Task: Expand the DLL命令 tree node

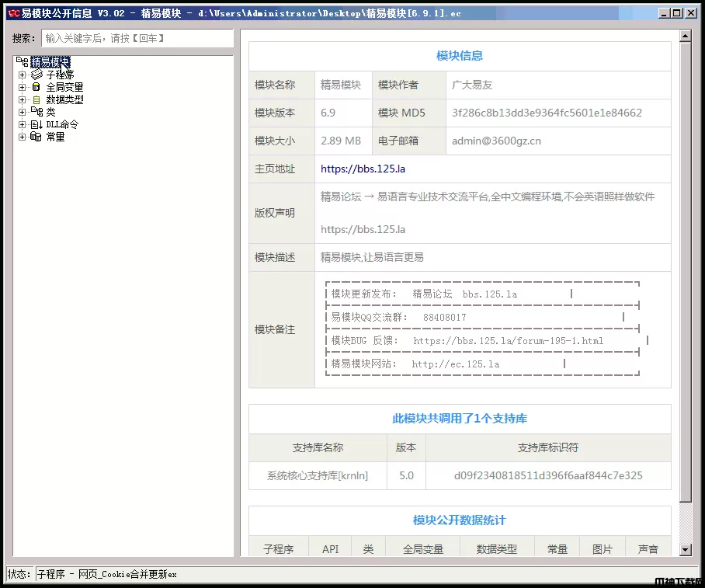Action: pyautogui.click(x=23, y=125)
